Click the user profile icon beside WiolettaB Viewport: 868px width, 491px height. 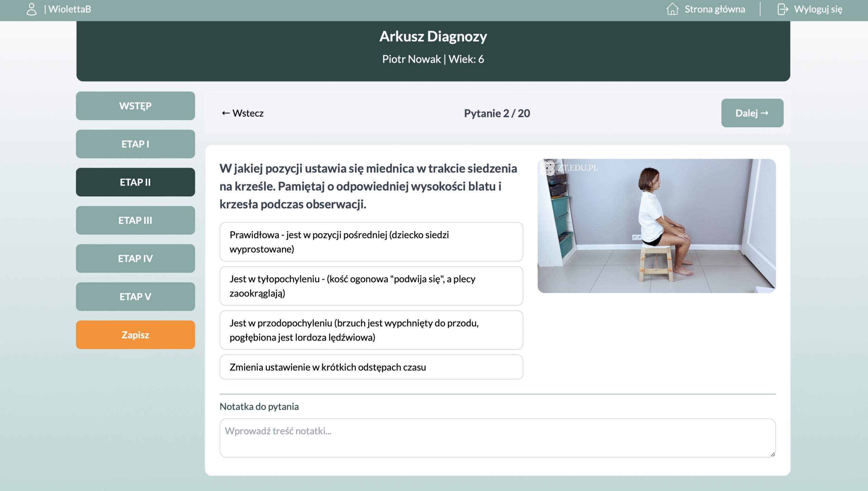point(31,9)
